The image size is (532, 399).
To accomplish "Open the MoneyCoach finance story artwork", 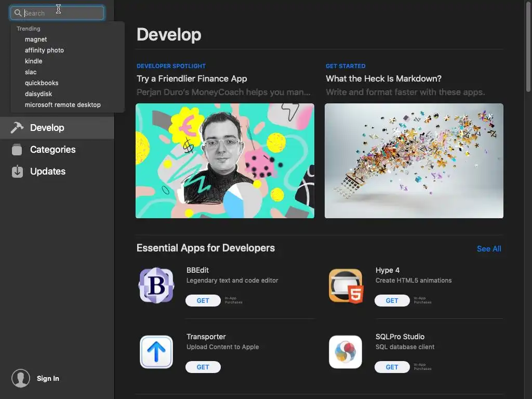I will [225, 161].
